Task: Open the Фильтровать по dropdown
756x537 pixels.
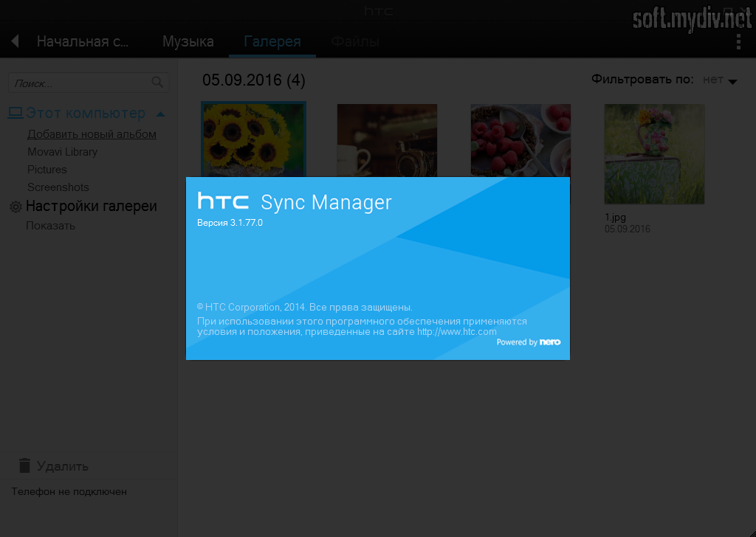Action: click(x=732, y=82)
